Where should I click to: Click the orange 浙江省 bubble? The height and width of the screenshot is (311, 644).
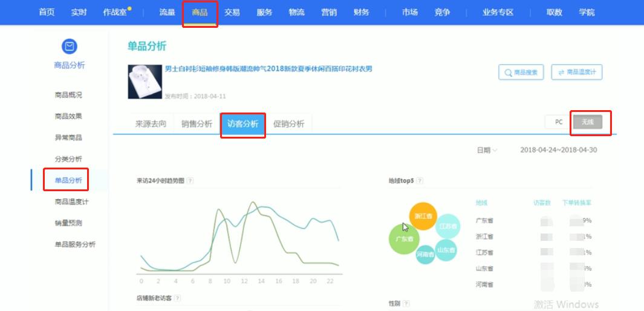coord(423,216)
